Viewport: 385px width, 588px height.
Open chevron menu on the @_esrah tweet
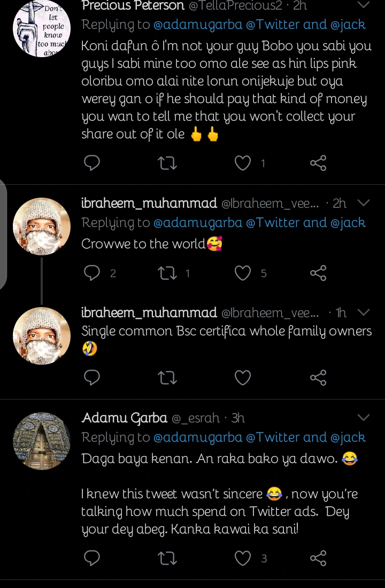363,417
